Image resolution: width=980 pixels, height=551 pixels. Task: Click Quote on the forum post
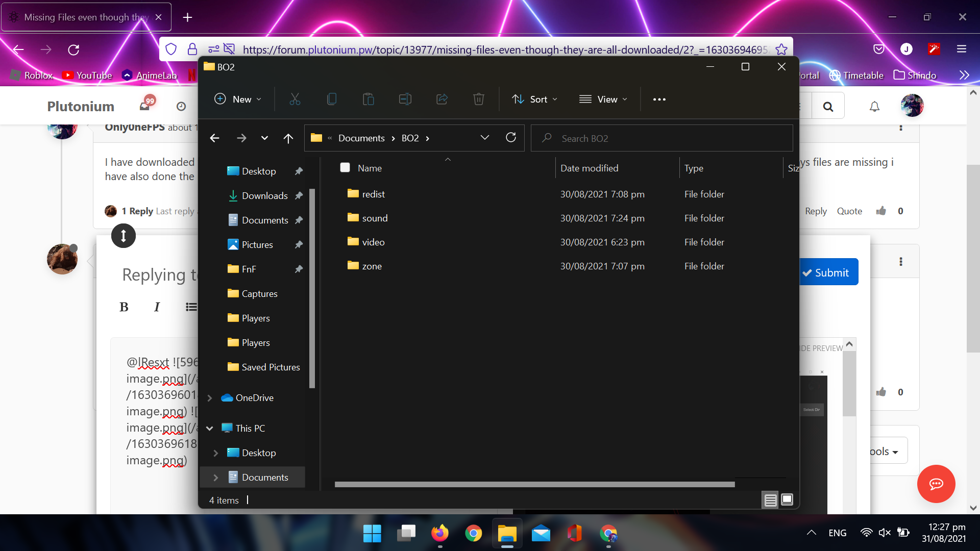(849, 211)
